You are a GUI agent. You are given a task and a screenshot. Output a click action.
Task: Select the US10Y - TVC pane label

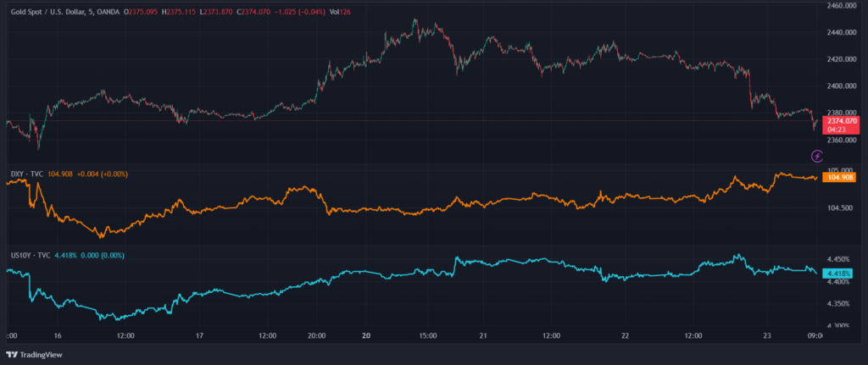coord(31,254)
